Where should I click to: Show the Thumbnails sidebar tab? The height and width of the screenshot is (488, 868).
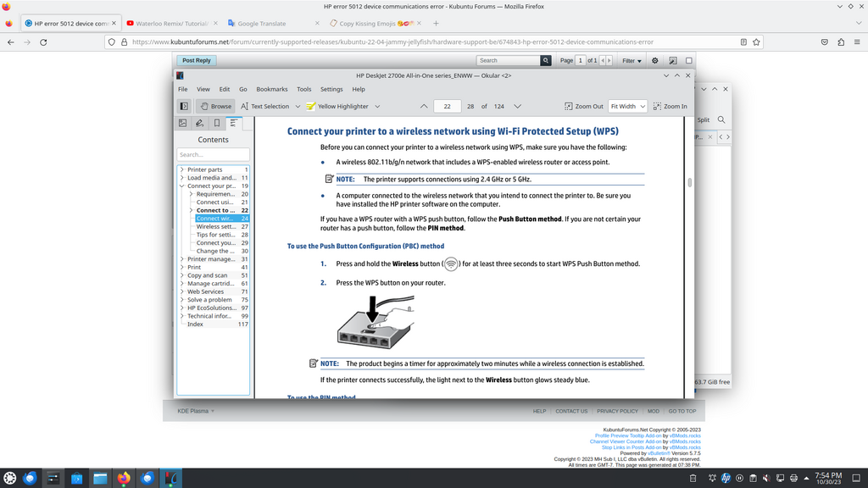[182, 123]
